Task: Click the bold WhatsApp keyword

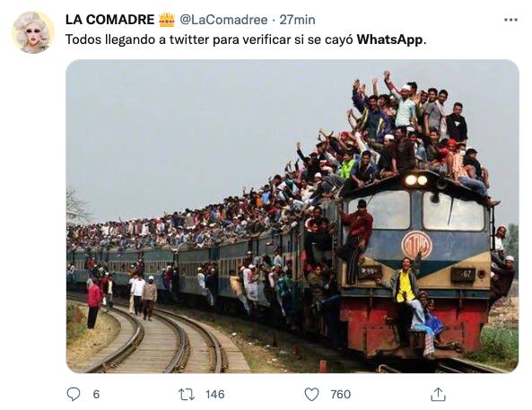Action: tap(390, 39)
